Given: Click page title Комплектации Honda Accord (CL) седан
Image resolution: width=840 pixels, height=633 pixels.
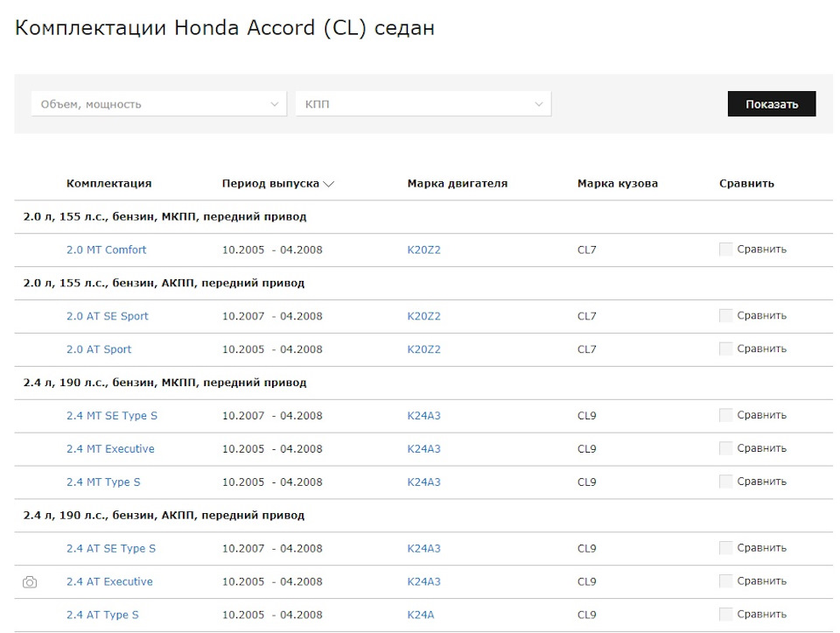Looking at the screenshot, I should [225, 28].
